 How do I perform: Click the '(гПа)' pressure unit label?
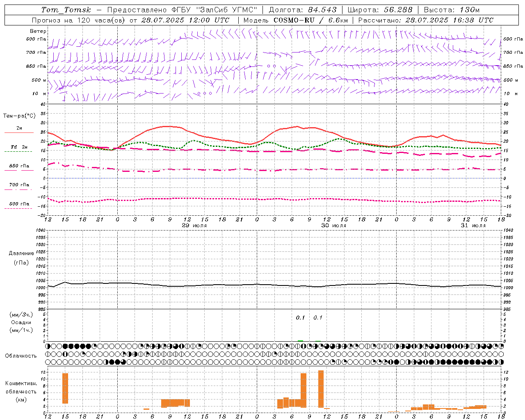(21, 263)
